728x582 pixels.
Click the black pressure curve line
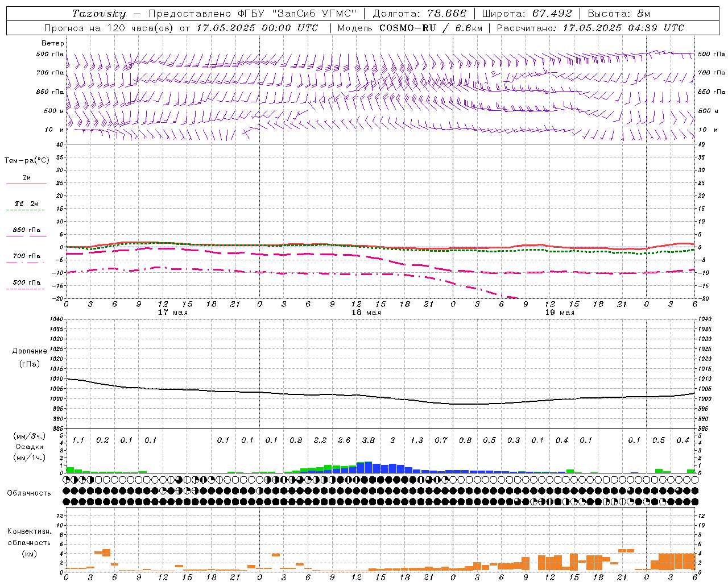click(380, 396)
